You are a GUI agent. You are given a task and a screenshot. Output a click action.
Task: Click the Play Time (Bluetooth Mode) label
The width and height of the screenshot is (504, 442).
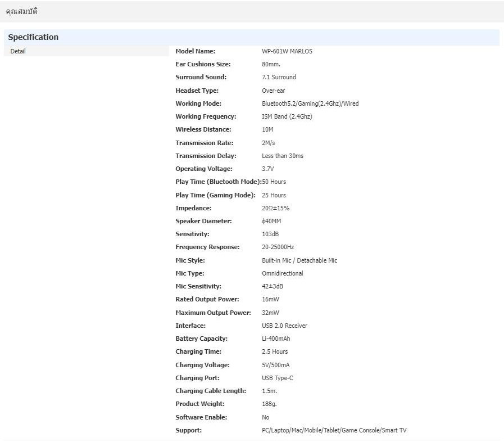[x=218, y=182]
